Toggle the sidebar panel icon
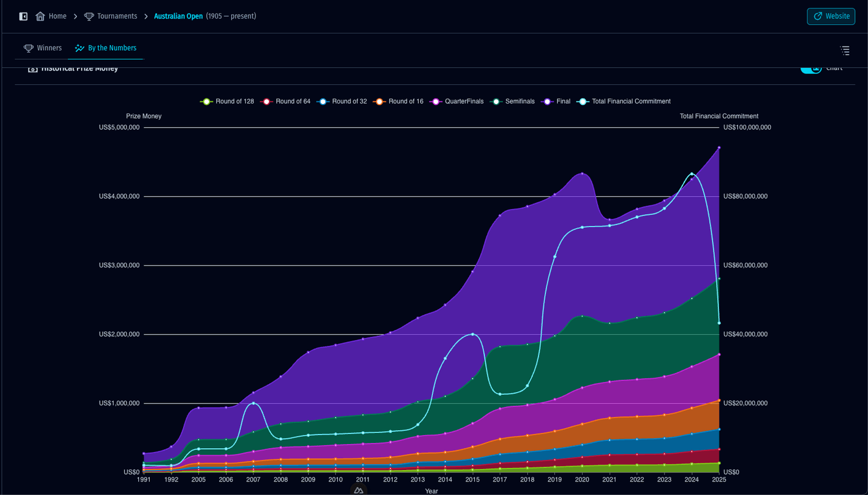Viewport: 868px width, 495px height. 23,16
